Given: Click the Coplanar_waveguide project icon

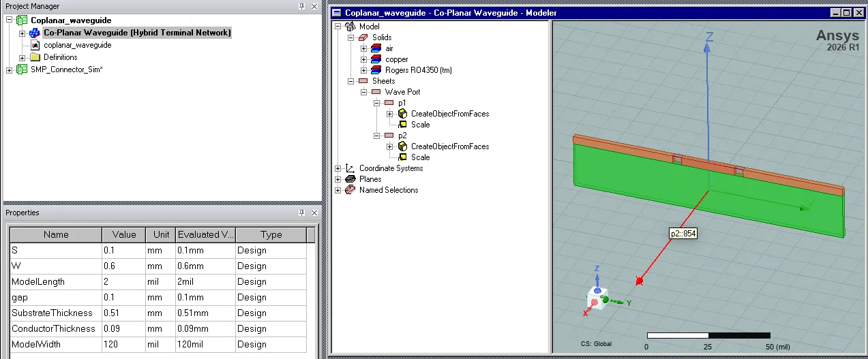Looking at the screenshot, I should tap(22, 20).
